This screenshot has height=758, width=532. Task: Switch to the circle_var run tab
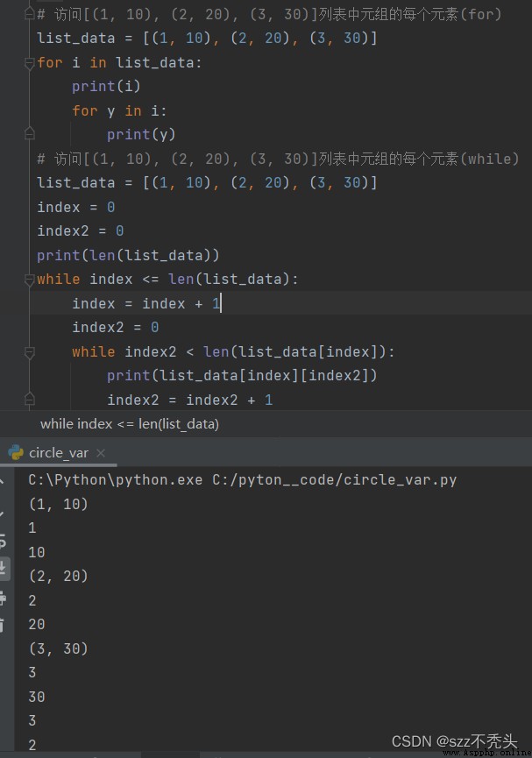pos(58,453)
